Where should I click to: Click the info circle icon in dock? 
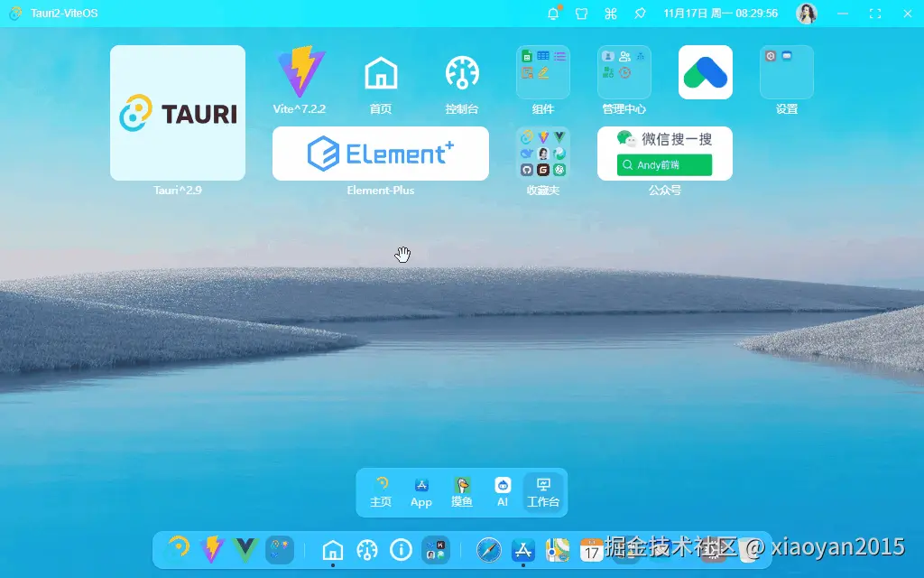[x=401, y=549]
